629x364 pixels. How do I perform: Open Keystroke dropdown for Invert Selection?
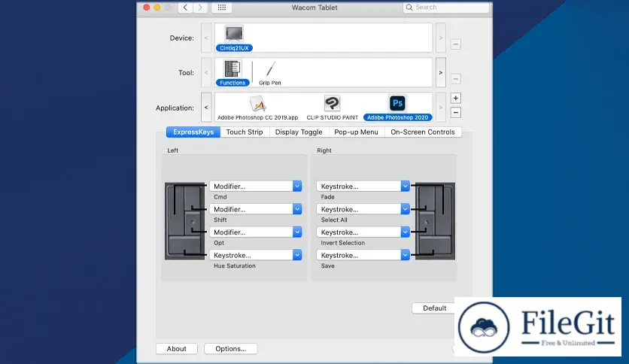[x=363, y=232]
